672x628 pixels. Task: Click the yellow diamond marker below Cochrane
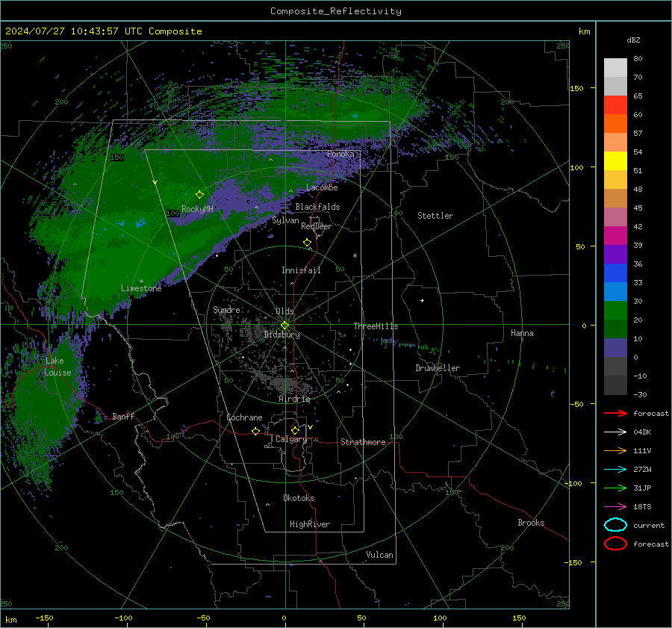pos(255,431)
